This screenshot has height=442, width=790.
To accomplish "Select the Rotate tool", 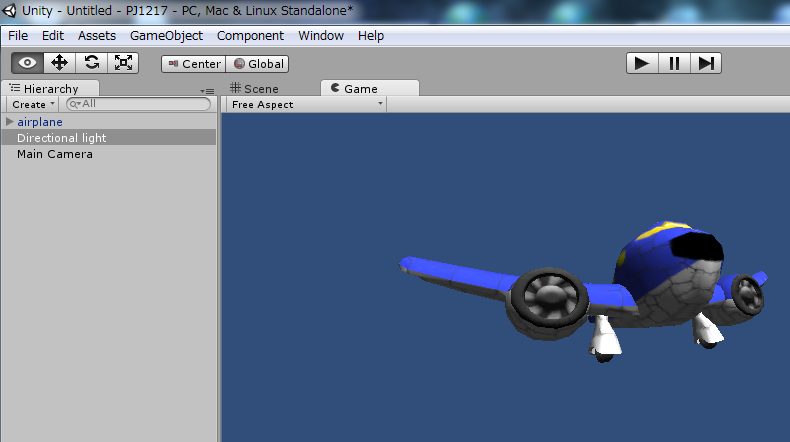I will pyautogui.click(x=91, y=62).
